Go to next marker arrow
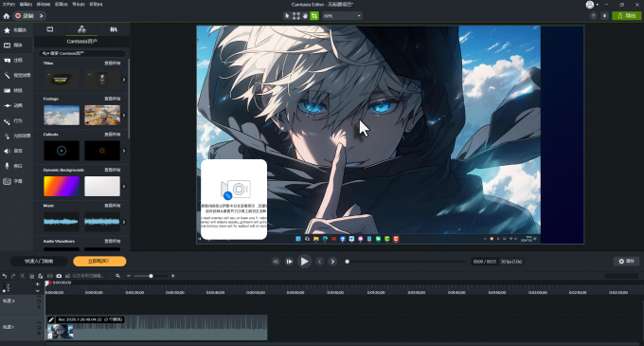This screenshot has width=644, height=346. 332,262
